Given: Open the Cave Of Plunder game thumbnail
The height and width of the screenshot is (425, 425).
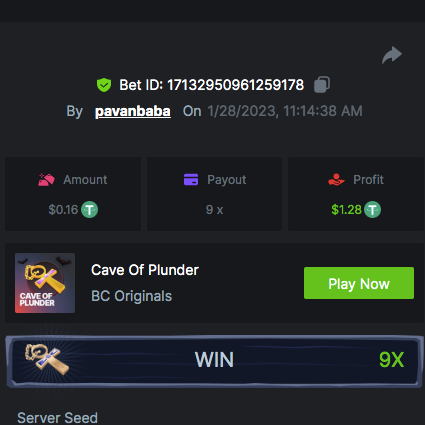Looking at the screenshot, I should (45, 283).
